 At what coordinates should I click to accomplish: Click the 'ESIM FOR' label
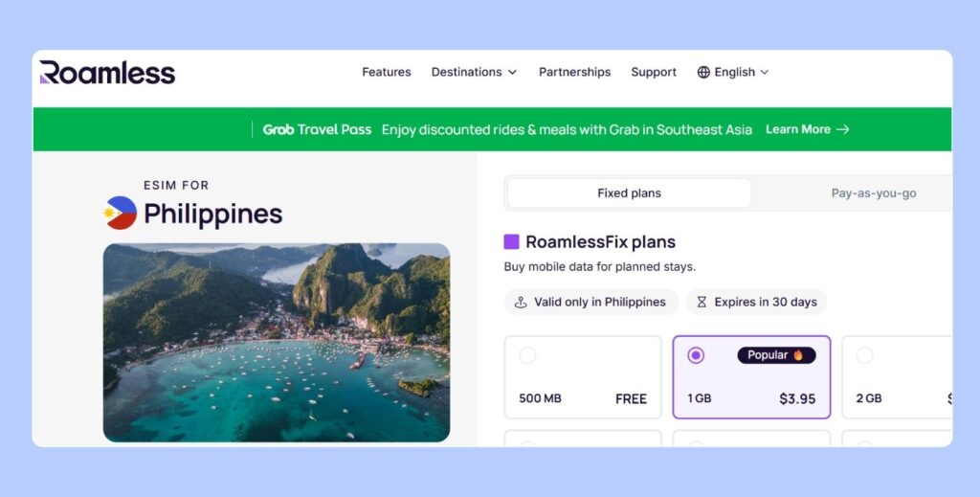click(x=176, y=185)
